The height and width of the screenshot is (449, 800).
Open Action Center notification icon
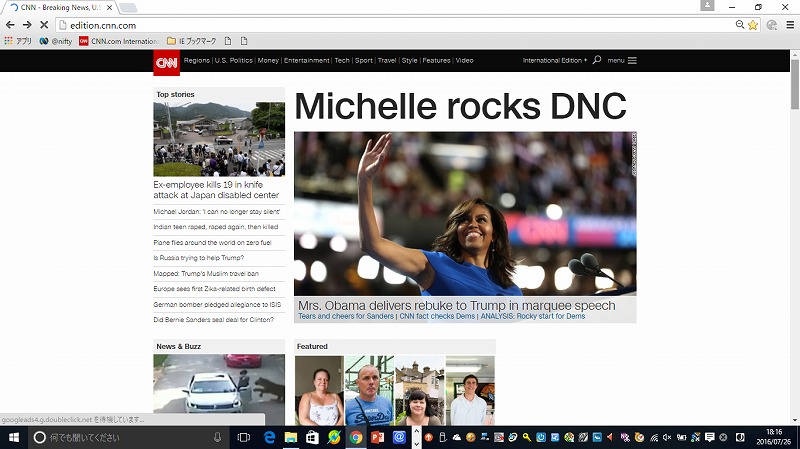click(x=709, y=437)
